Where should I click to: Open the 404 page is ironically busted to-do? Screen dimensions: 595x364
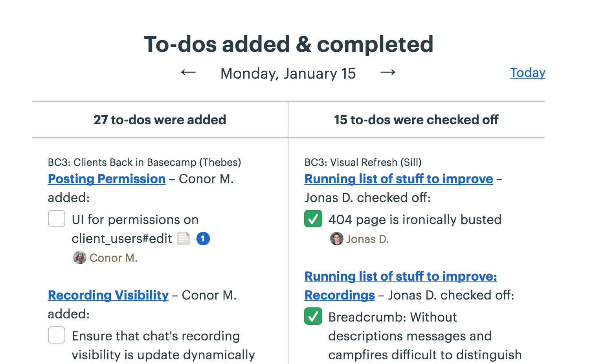point(415,219)
